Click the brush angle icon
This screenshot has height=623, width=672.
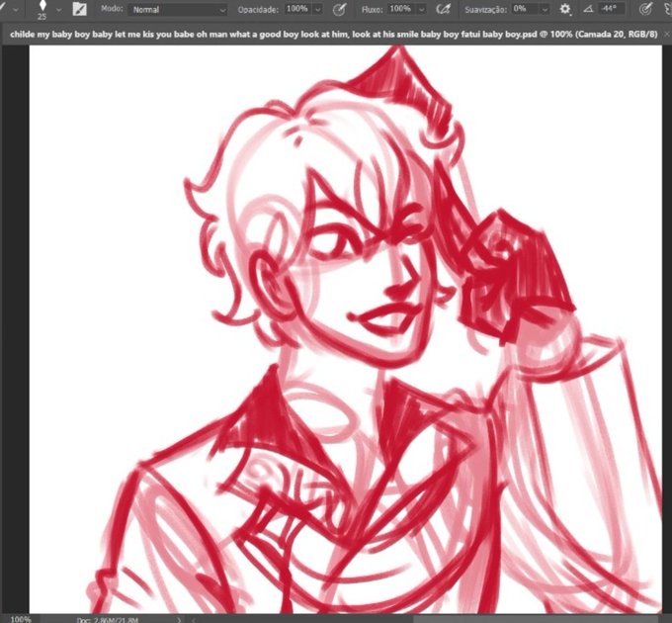588,9
